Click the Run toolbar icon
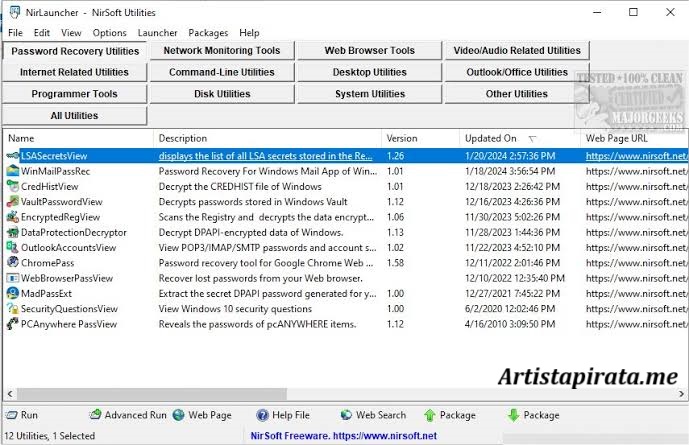 [x=11, y=415]
